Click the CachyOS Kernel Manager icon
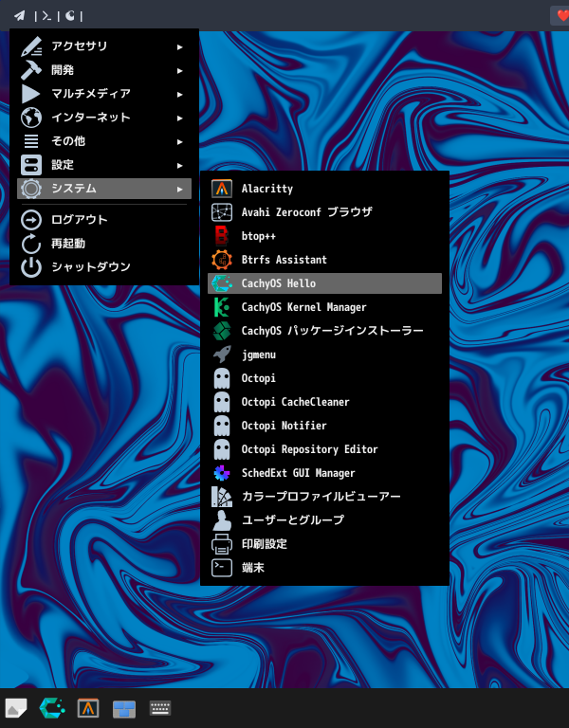This screenshot has width=569, height=728. tap(222, 307)
